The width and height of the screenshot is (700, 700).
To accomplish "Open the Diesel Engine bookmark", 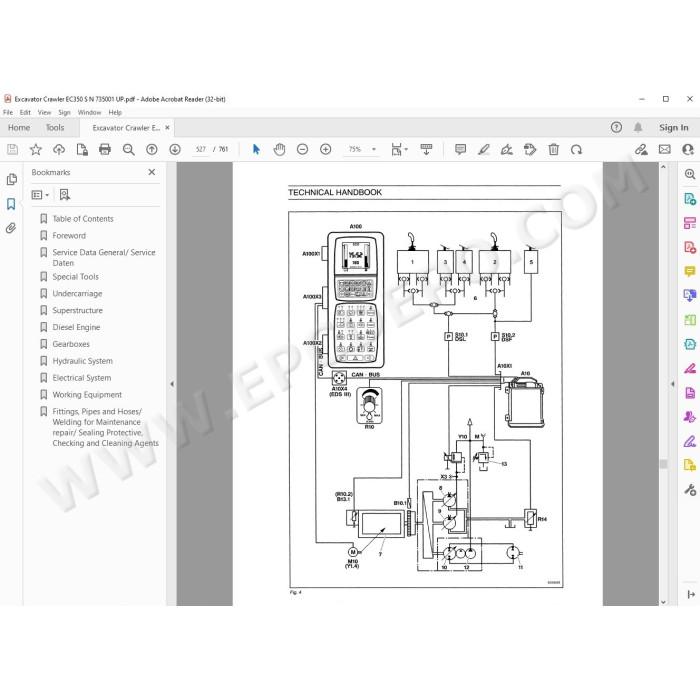I will tap(76, 327).
